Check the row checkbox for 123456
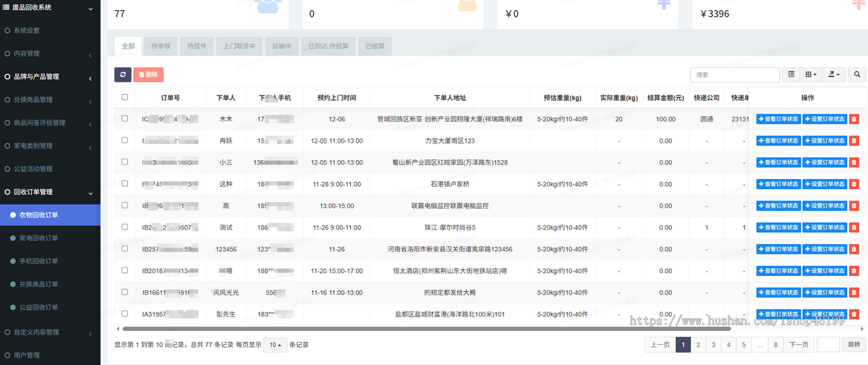 pos(125,249)
